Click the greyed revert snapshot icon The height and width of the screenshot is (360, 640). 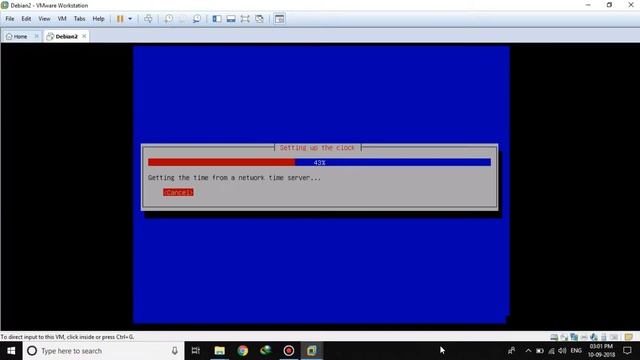pyautogui.click(x=182, y=19)
